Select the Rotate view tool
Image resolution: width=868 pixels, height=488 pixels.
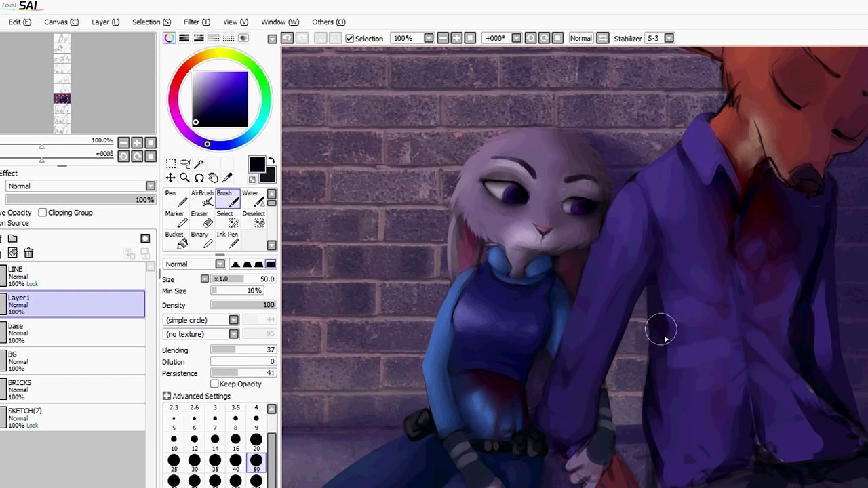(x=199, y=178)
